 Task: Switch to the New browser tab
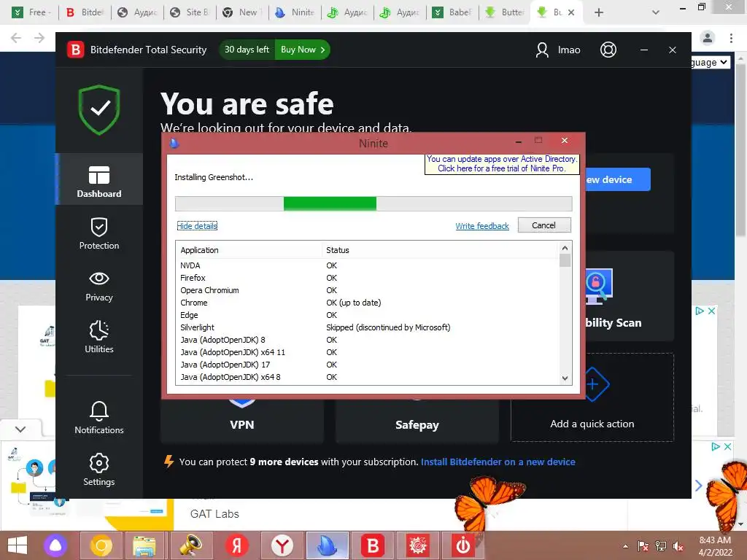(x=242, y=12)
